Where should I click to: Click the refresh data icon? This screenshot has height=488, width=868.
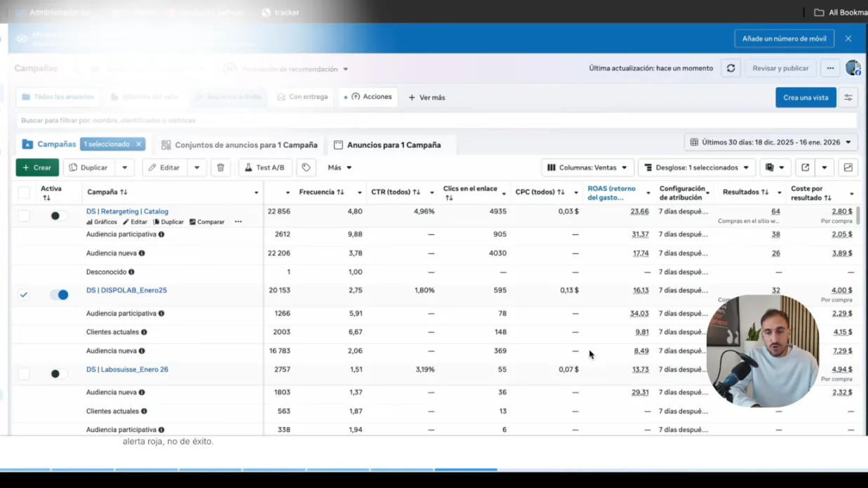pyautogui.click(x=731, y=69)
